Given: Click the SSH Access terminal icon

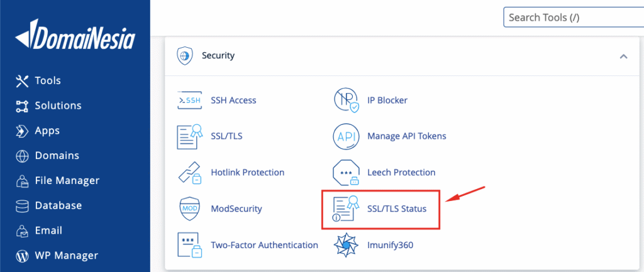Looking at the screenshot, I should click(x=189, y=100).
